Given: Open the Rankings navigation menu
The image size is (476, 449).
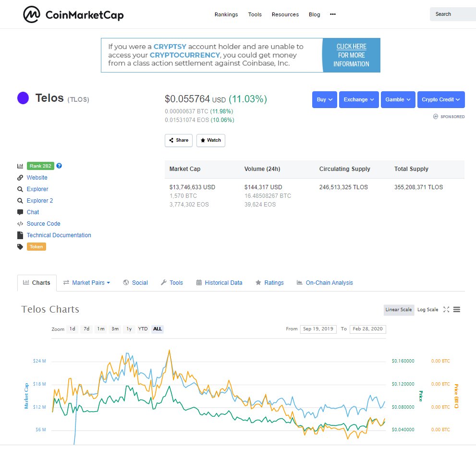Looking at the screenshot, I should point(226,14).
